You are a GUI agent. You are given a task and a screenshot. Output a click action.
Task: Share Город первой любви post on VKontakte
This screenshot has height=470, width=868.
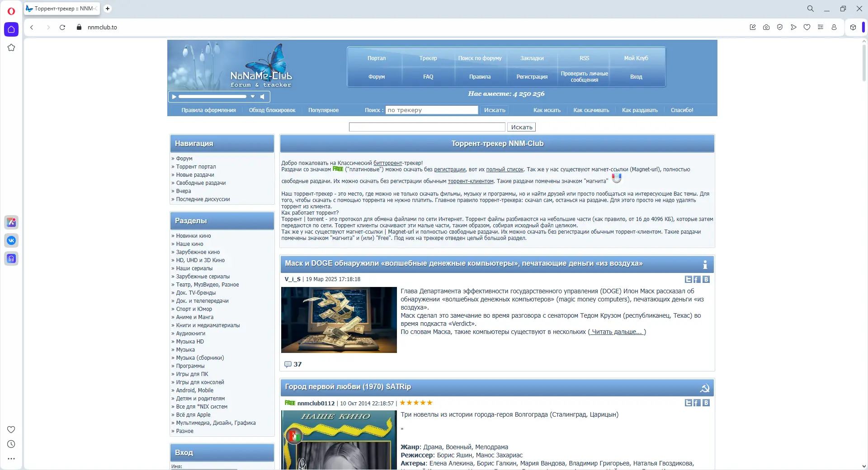click(706, 403)
